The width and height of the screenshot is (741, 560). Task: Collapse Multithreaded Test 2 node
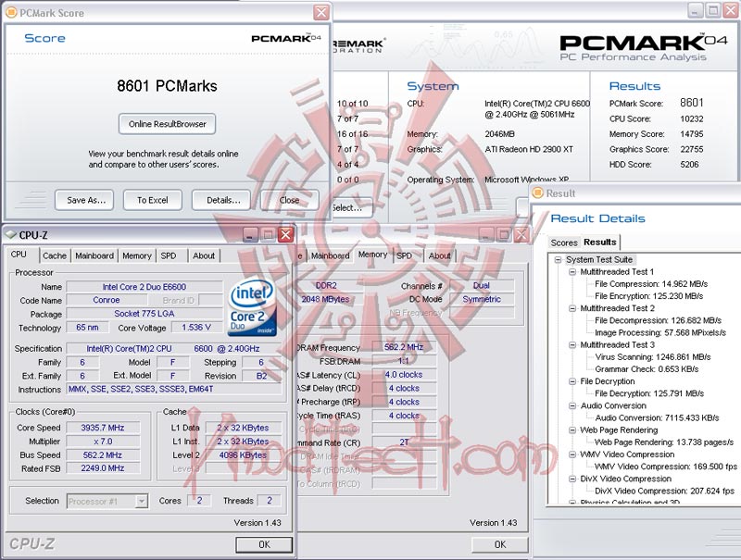[x=572, y=308]
